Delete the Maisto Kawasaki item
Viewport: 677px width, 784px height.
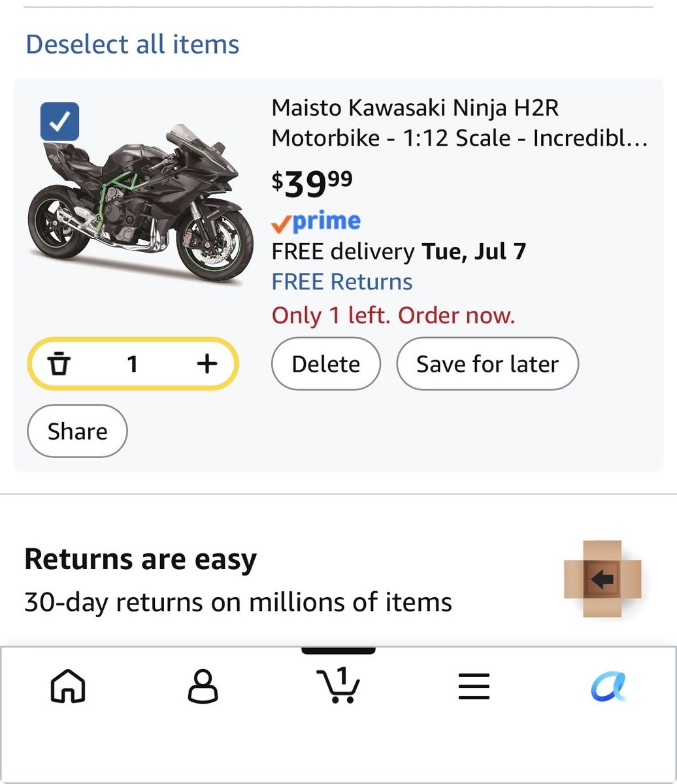(x=326, y=364)
